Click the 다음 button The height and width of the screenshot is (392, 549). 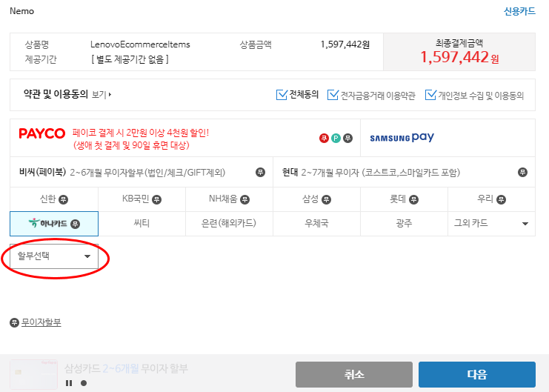click(477, 374)
